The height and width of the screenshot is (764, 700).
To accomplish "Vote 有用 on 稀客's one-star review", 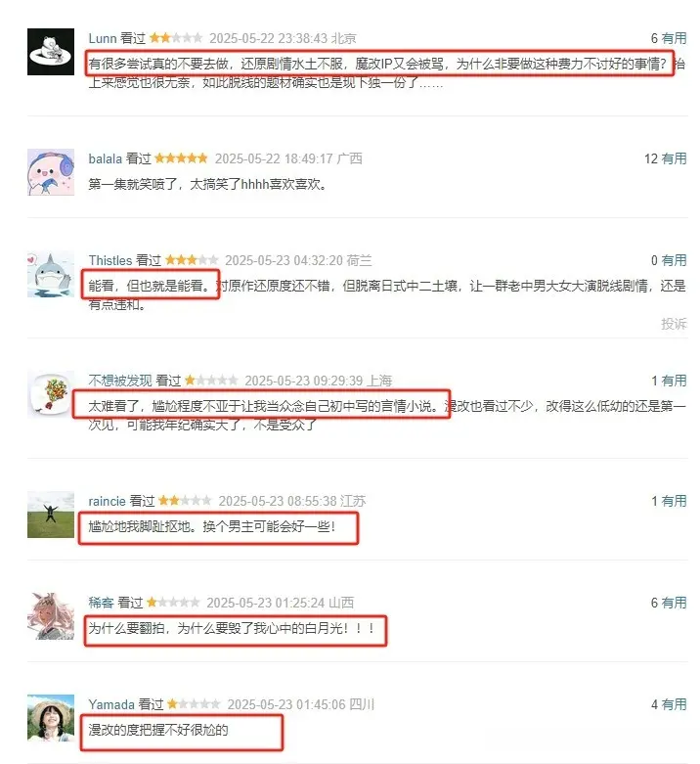I will click(x=675, y=603).
